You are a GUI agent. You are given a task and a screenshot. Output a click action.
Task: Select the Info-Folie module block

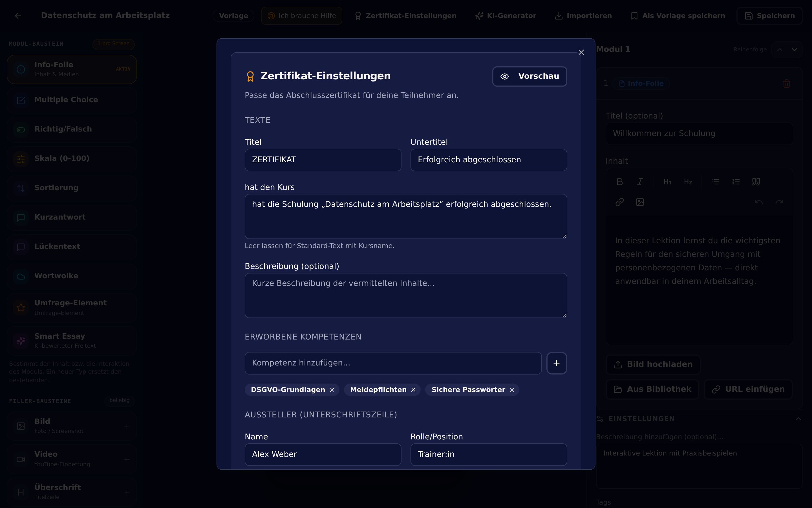(x=72, y=69)
